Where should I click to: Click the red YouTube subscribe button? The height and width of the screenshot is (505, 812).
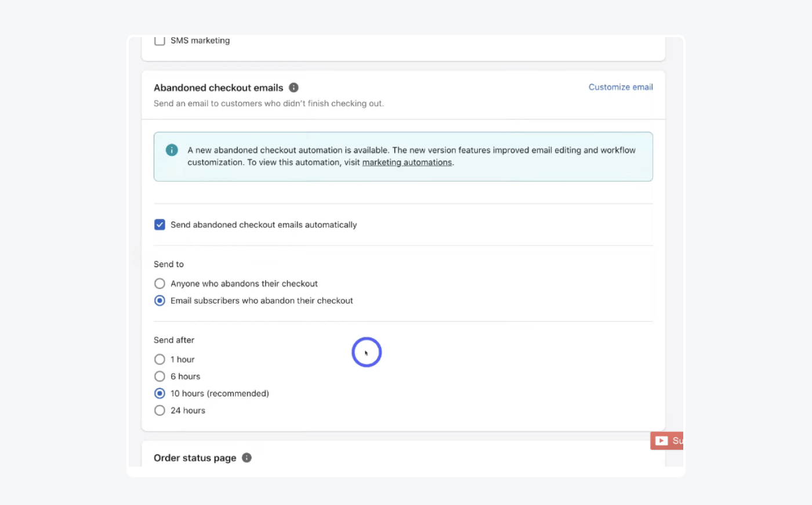pos(667,441)
